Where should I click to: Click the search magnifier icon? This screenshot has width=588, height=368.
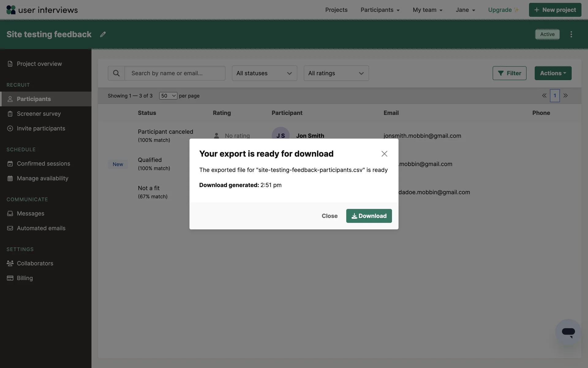[116, 73]
